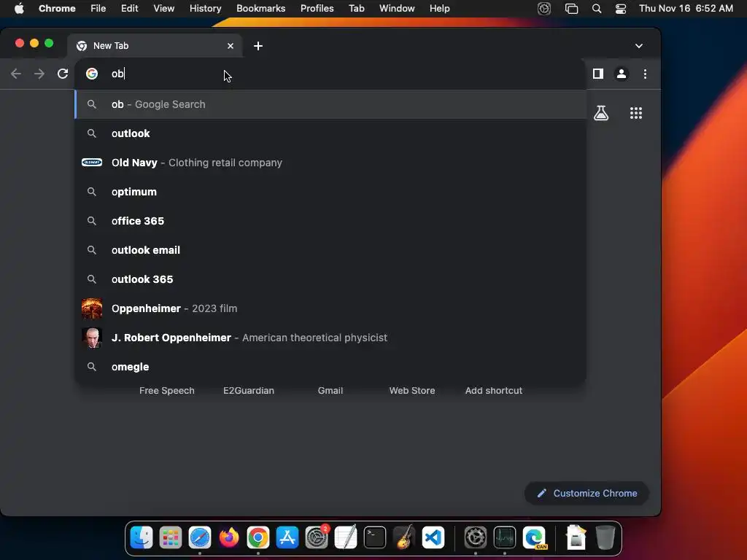Image resolution: width=747 pixels, height=560 pixels.
Task: Open Spotlight search in menu bar
Action: pos(597,8)
